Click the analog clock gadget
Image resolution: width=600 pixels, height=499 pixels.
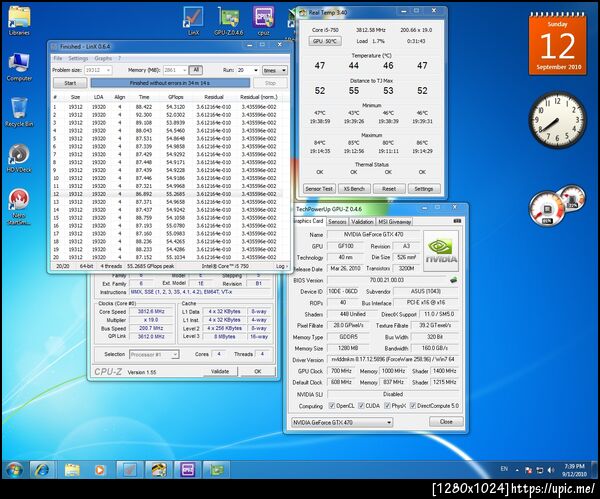tap(557, 120)
